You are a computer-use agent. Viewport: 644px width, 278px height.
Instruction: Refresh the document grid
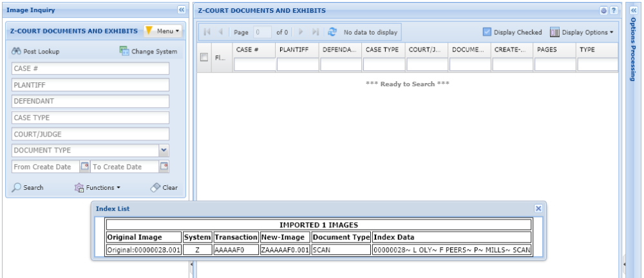point(332,32)
